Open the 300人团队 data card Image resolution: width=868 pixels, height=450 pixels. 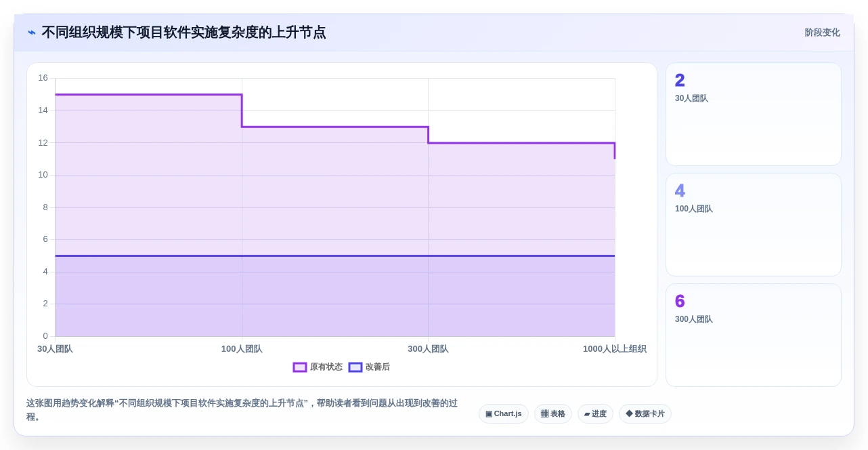(754, 335)
